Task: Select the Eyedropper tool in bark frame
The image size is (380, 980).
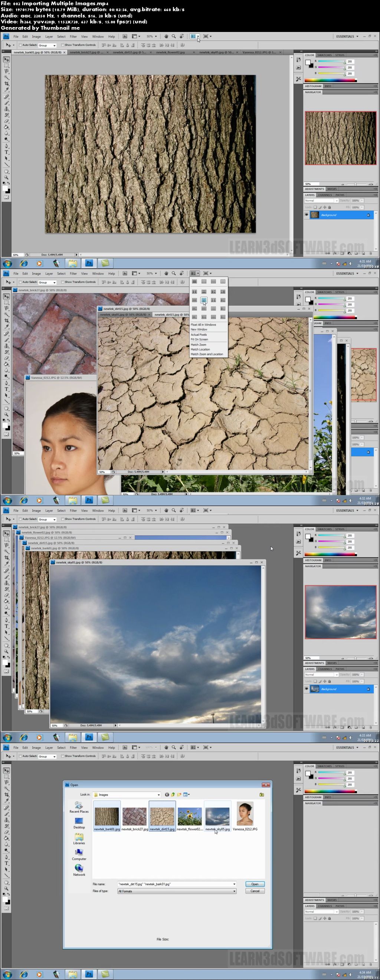Action: click(x=6, y=90)
